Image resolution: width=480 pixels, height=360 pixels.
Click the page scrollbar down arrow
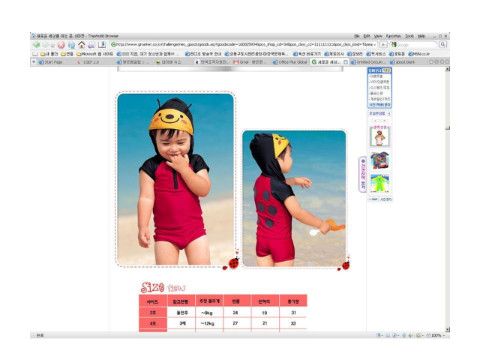pos(447,330)
